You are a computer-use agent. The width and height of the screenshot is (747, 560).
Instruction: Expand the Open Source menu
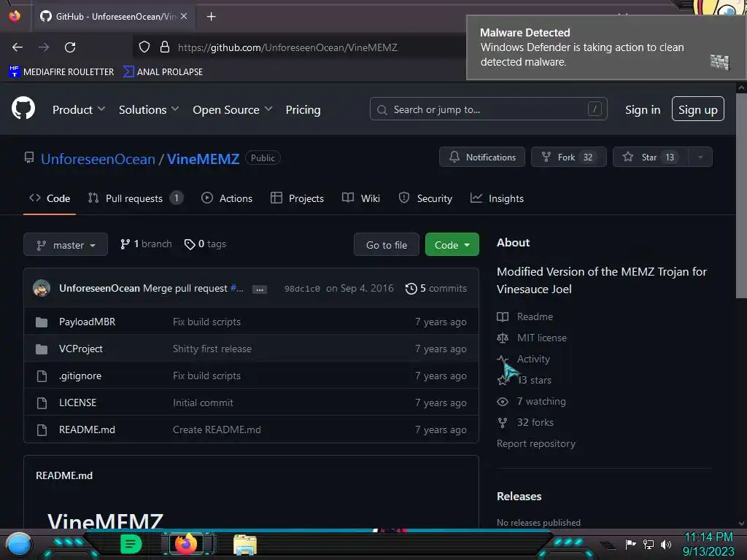(x=233, y=109)
